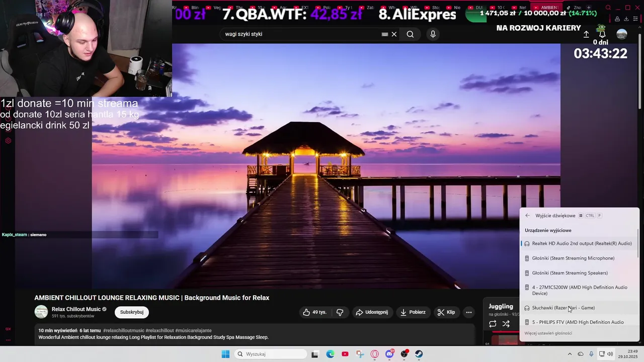Viewport: 644px width, 362px height.
Task: Open YouTube account avatar menu
Action: [622, 34]
